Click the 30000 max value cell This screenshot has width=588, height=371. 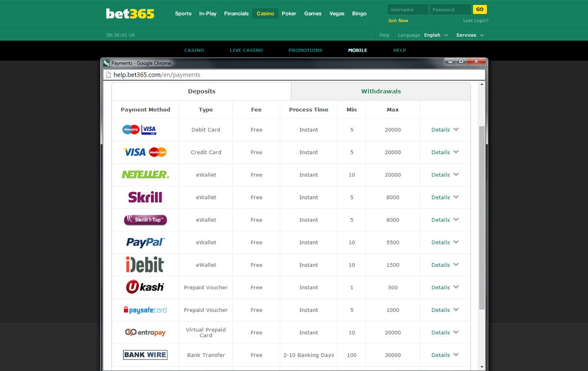point(393,355)
